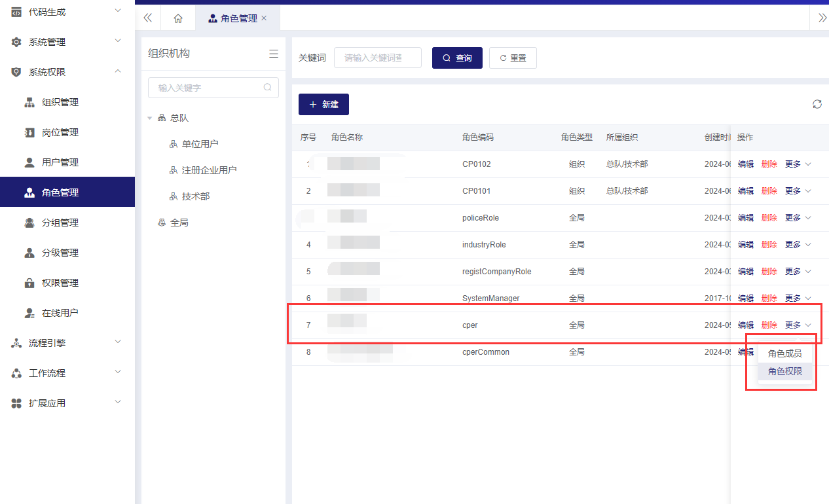The width and height of the screenshot is (829, 504).
Task: Switch to the 角色管理 tab
Action: pos(238,18)
